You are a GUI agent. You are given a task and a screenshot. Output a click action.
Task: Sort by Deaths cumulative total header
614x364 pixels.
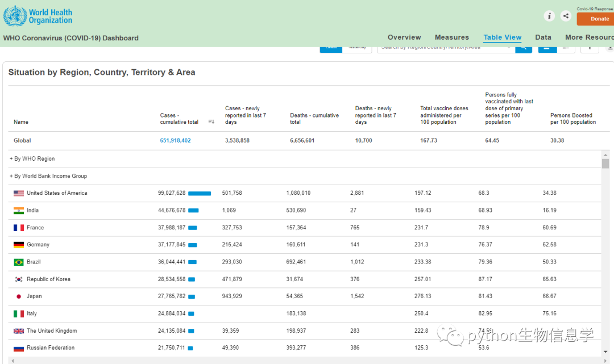pos(314,119)
